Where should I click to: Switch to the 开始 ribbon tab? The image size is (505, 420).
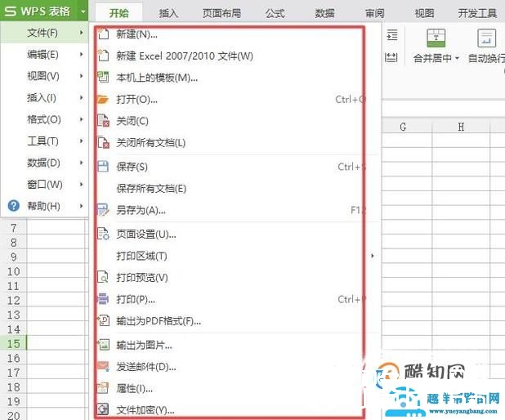118,13
